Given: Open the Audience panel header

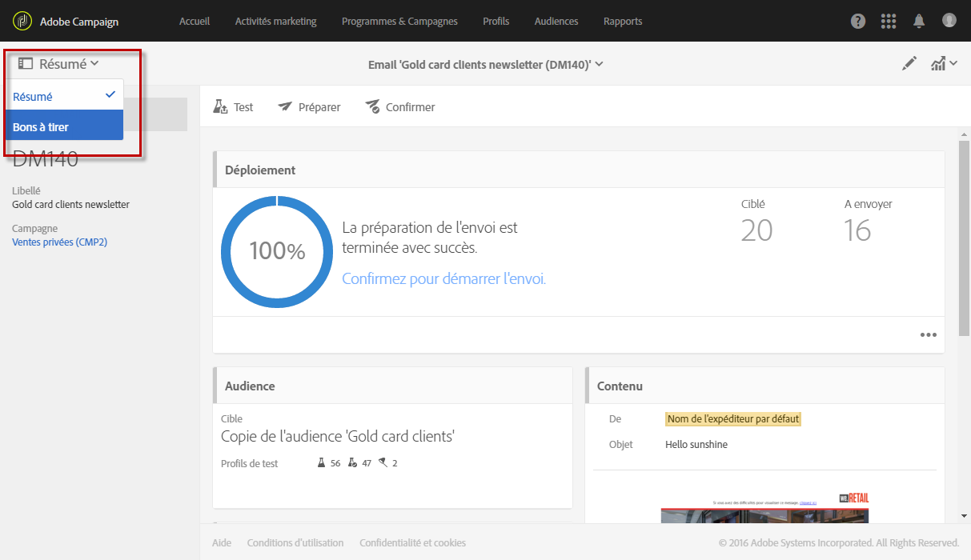Looking at the screenshot, I should coord(392,386).
